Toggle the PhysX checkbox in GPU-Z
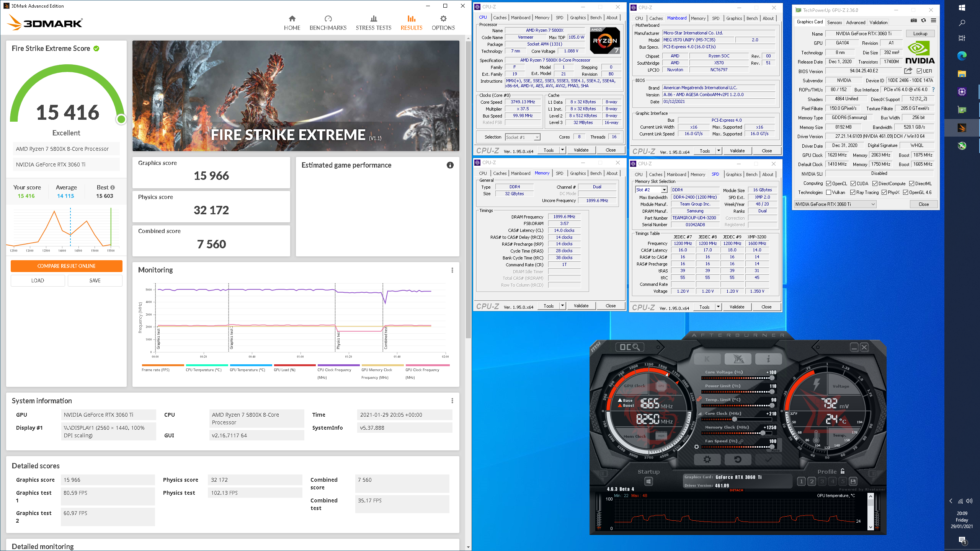 (x=884, y=192)
